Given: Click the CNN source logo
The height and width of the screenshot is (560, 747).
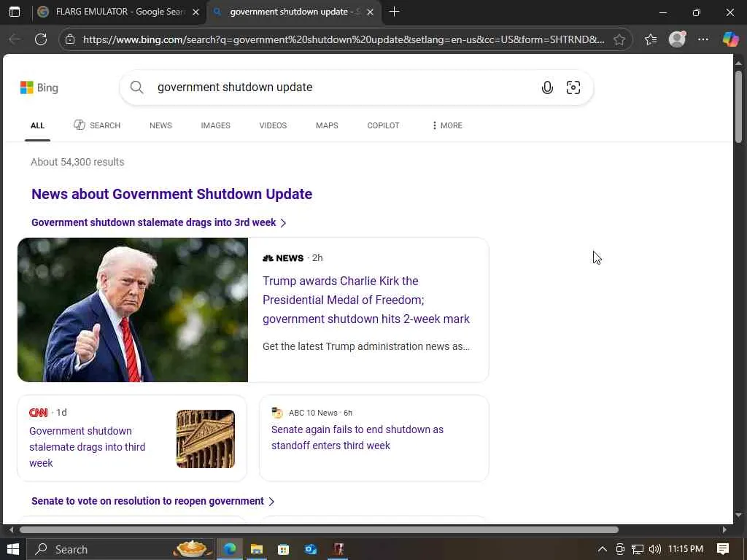Looking at the screenshot, I should point(38,413).
